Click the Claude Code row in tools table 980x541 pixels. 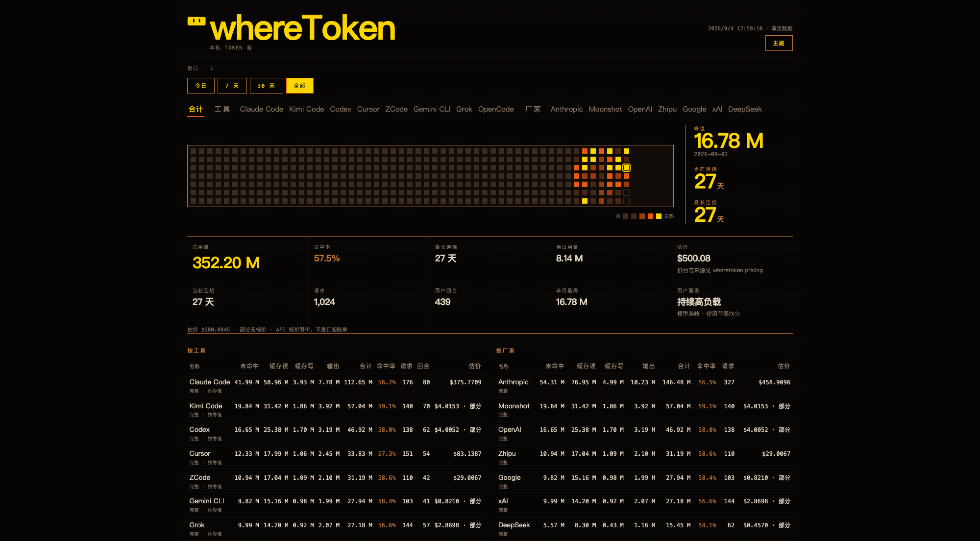[x=335, y=386]
